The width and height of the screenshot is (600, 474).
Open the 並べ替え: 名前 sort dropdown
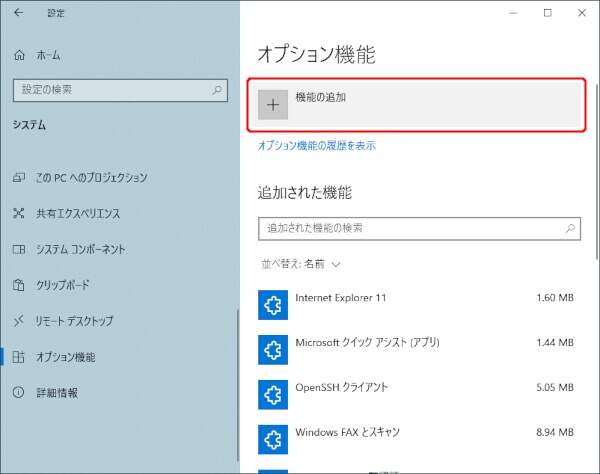pos(301,264)
